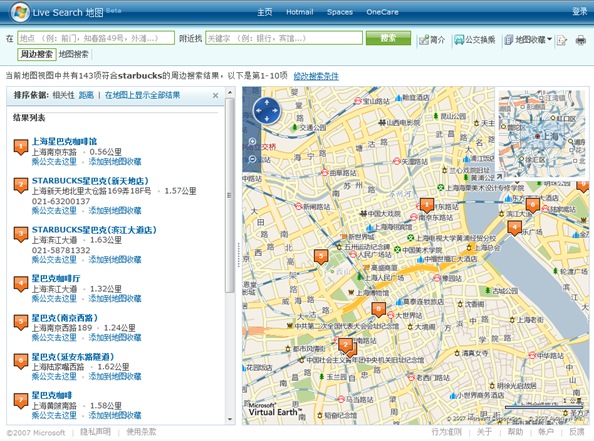Select pushpin 6 on the map
Image resolution: width=594 pixels, height=441 pixels.
tap(533, 205)
